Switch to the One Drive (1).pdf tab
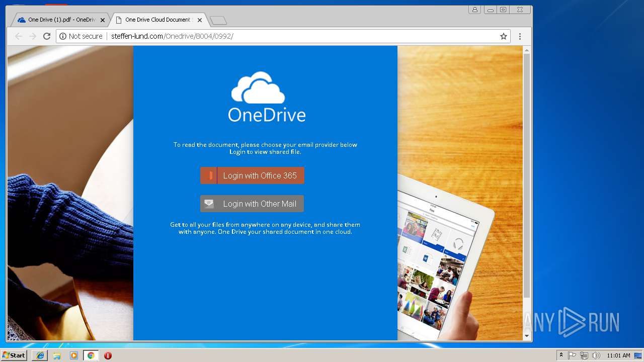Image resolution: width=644 pixels, height=362 pixels. click(x=60, y=20)
